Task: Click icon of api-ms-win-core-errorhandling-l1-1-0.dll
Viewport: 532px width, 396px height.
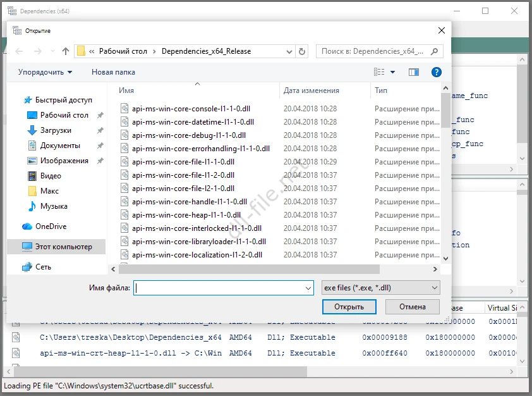Action: click(x=124, y=148)
